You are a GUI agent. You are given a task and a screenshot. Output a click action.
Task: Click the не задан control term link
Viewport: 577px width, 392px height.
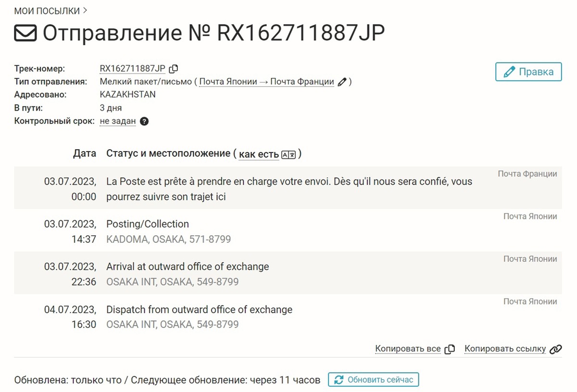tap(118, 121)
